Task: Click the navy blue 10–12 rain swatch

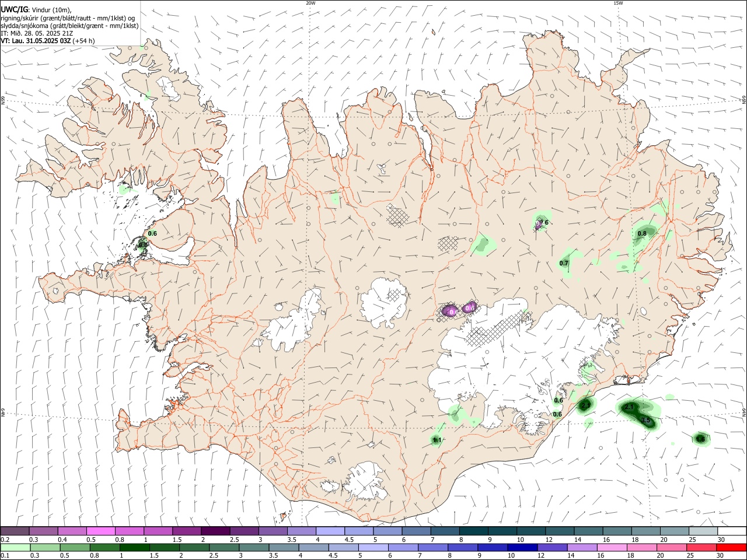Action: click(522, 548)
